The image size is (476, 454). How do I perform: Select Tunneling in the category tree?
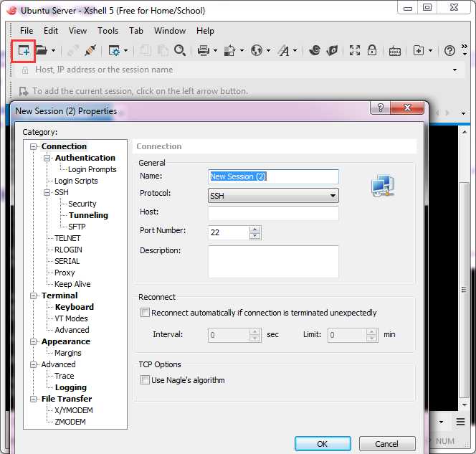click(x=88, y=215)
